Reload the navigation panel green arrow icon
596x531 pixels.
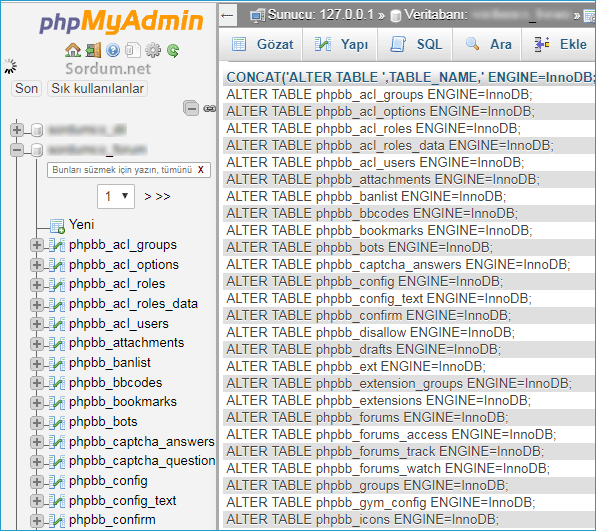pyautogui.click(x=173, y=50)
